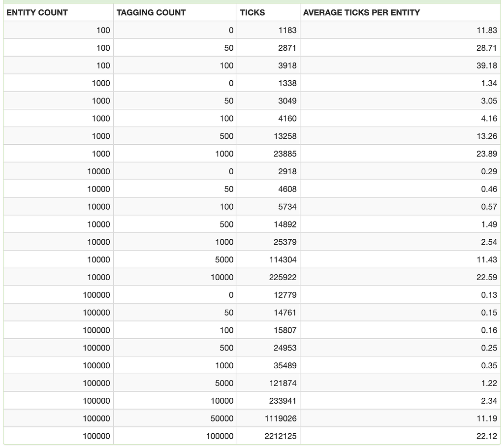Select the ticks cell reading 12779
The height and width of the screenshot is (448, 504).
[x=285, y=295]
